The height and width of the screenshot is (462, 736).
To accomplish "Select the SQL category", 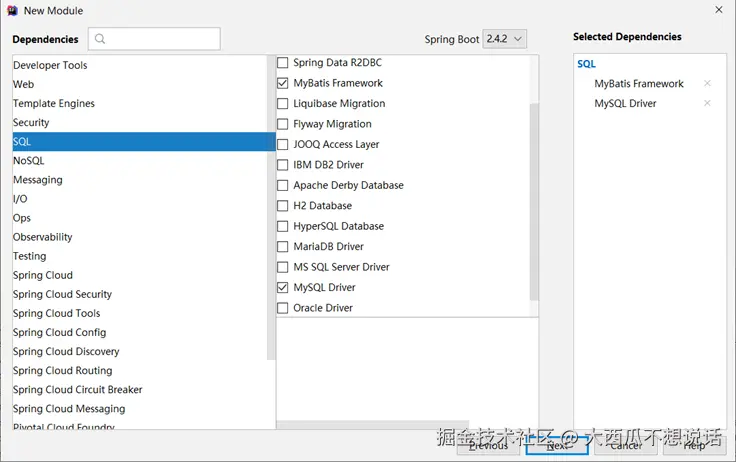I will pos(144,142).
